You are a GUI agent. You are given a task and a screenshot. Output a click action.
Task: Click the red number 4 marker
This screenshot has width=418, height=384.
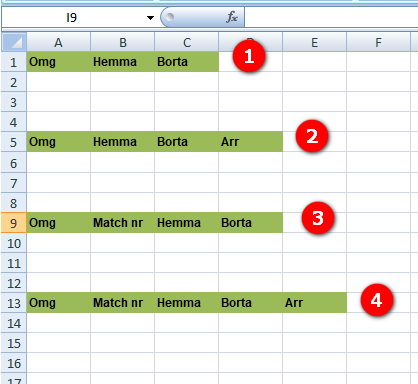pyautogui.click(x=377, y=300)
